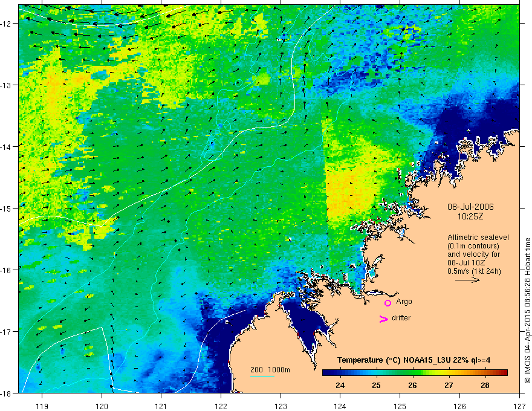Click the magenta drifter arrow legend symbol
The image size is (532, 411).
tap(384, 319)
